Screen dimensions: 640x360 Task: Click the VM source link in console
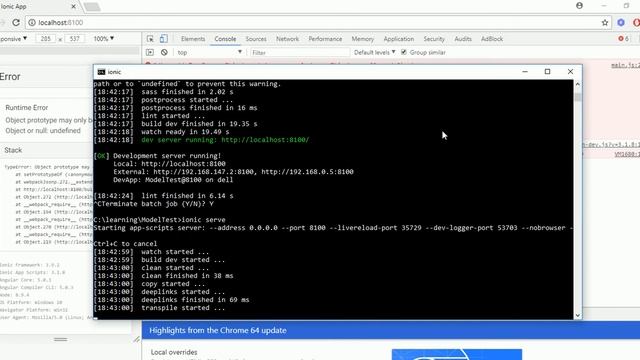(x=627, y=154)
